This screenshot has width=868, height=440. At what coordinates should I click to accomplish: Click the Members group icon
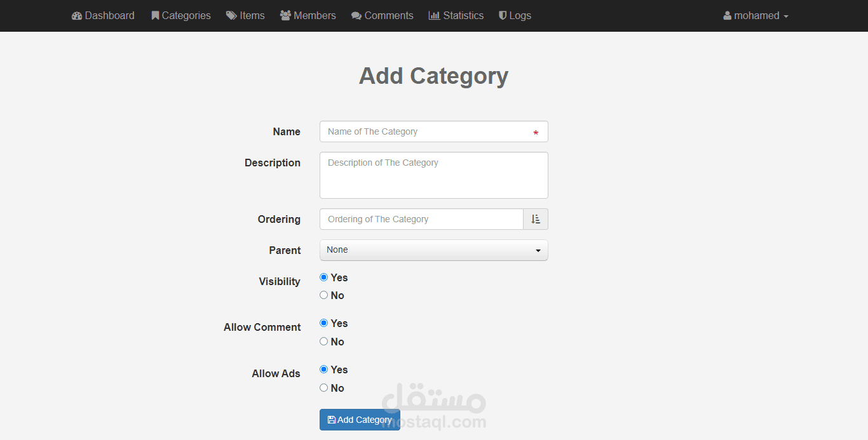click(x=285, y=16)
